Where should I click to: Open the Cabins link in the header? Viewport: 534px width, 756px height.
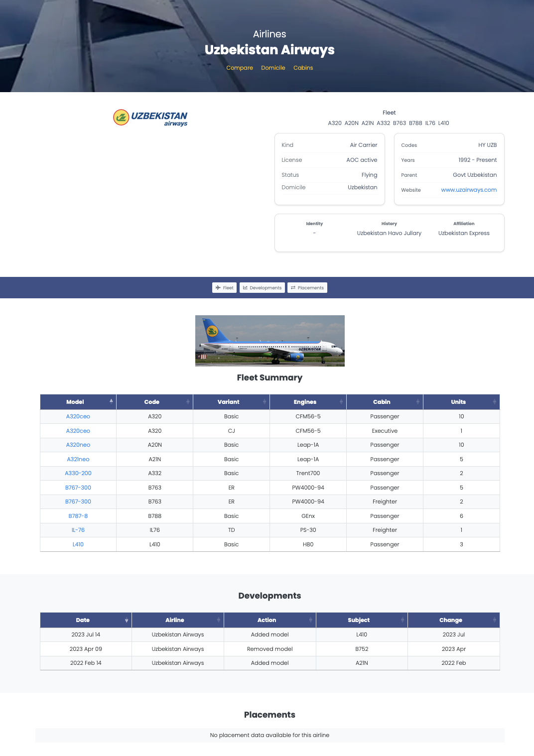click(x=303, y=68)
